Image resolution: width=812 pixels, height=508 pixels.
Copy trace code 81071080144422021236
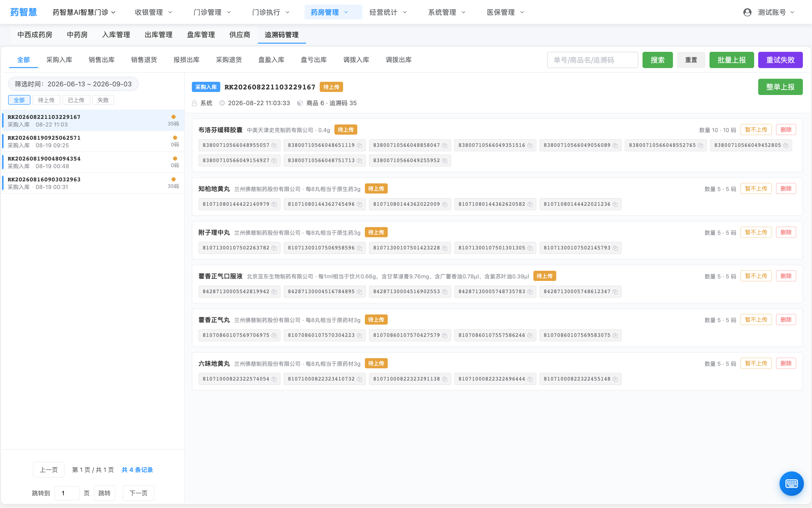(x=615, y=204)
